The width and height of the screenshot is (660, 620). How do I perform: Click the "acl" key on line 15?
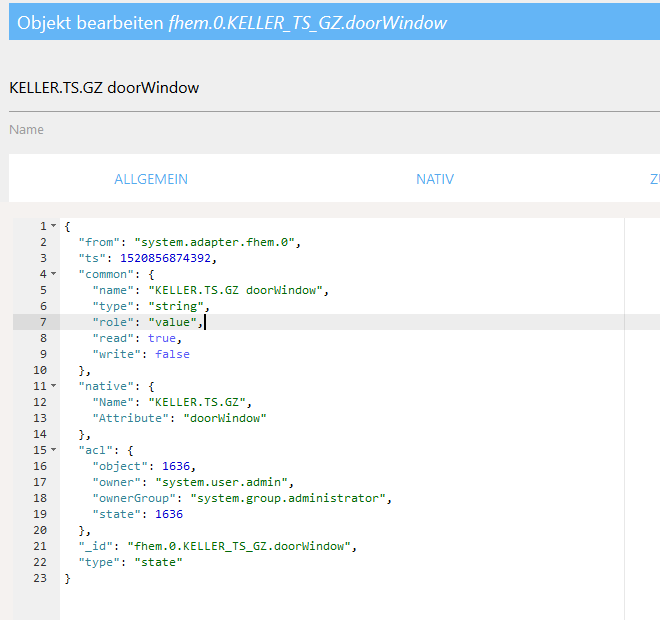pyautogui.click(x=96, y=450)
